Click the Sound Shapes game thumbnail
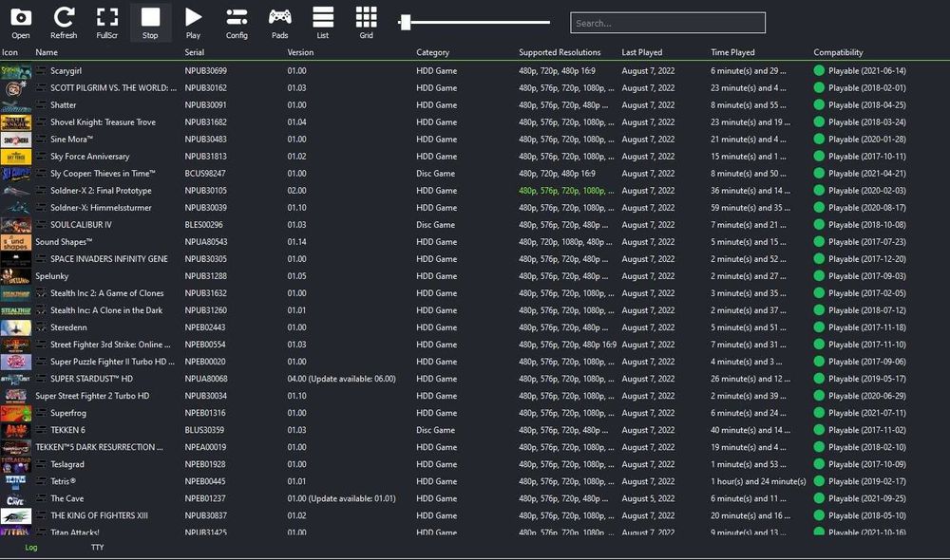Image resolution: width=950 pixels, height=560 pixels. [x=16, y=241]
